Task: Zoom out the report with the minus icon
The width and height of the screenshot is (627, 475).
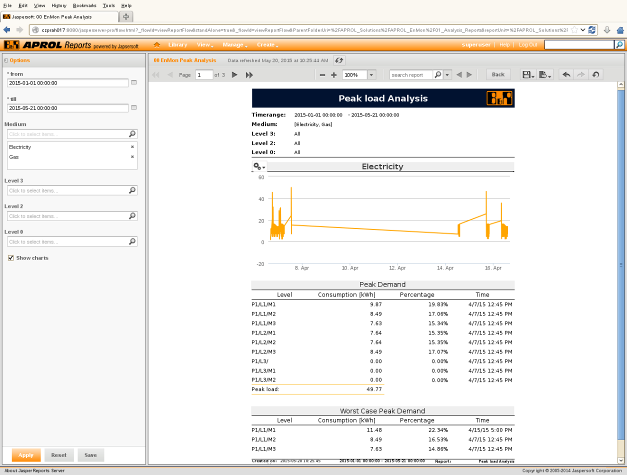Action: click(x=322, y=75)
